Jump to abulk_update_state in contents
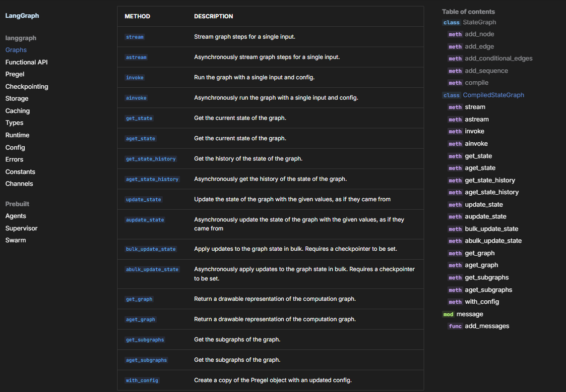The image size is (566, 392). pos(493,241)
